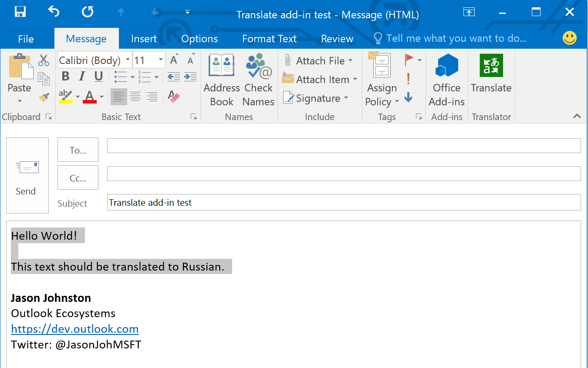Mark the message with High Importance

pyautogui.click(x=408, y=79)
